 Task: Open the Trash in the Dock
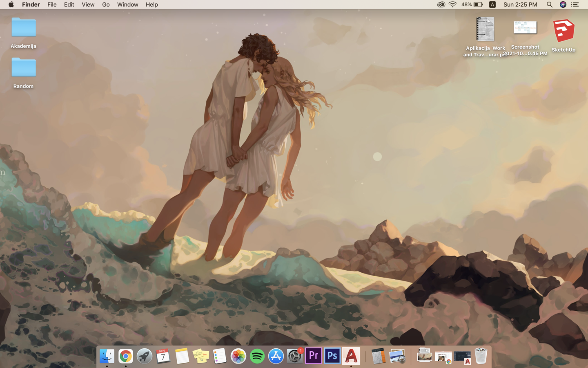(x=481, y=356)
